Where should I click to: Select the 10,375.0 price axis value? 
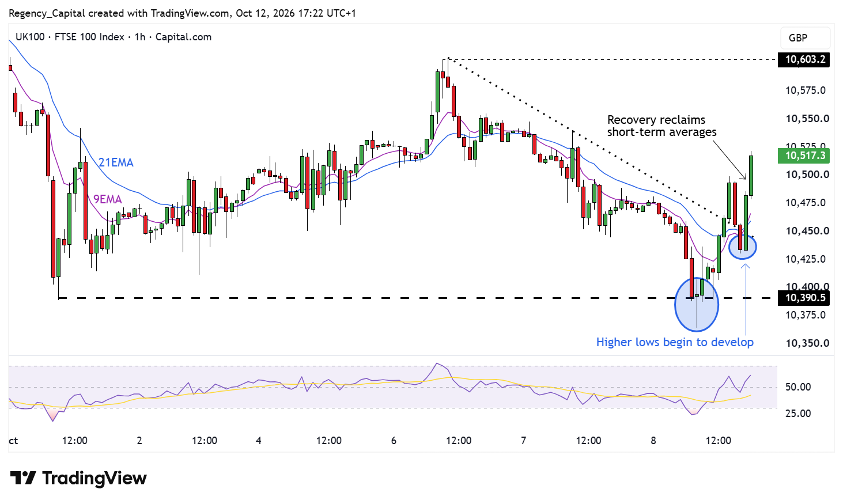(806, 315)
